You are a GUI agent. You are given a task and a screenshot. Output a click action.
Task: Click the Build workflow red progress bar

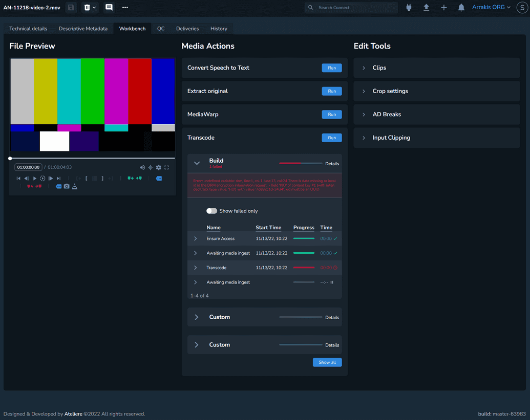(301, 163)
